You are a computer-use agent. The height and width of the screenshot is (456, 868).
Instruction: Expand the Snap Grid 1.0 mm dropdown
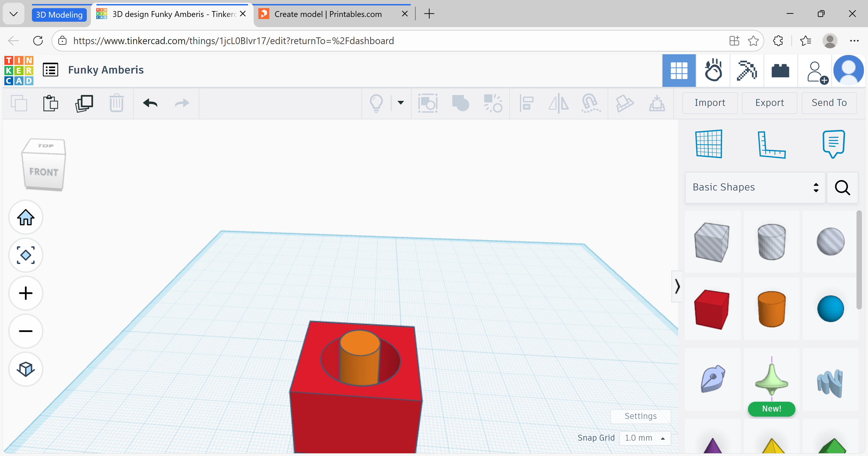pos(645,438)
